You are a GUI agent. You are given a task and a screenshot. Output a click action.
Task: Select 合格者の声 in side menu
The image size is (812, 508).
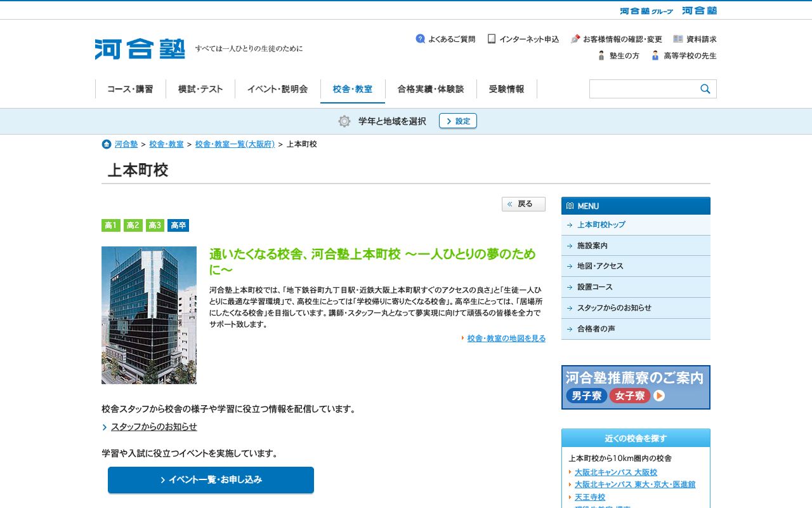[636, 329]
